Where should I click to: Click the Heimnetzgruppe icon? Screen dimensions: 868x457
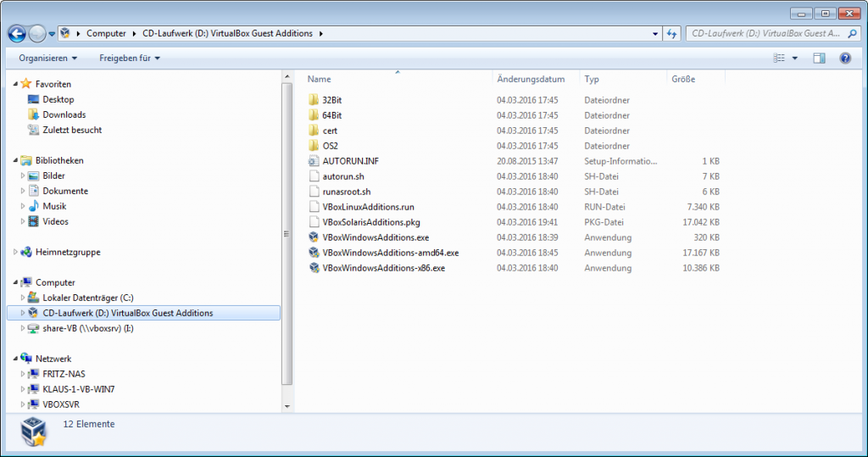(26, 252)
